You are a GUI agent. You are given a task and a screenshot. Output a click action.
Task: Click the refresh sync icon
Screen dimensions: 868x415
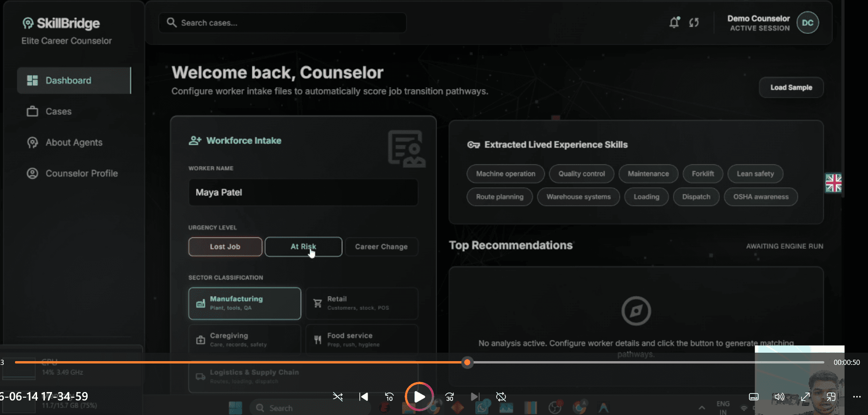[x=694, y=22]
